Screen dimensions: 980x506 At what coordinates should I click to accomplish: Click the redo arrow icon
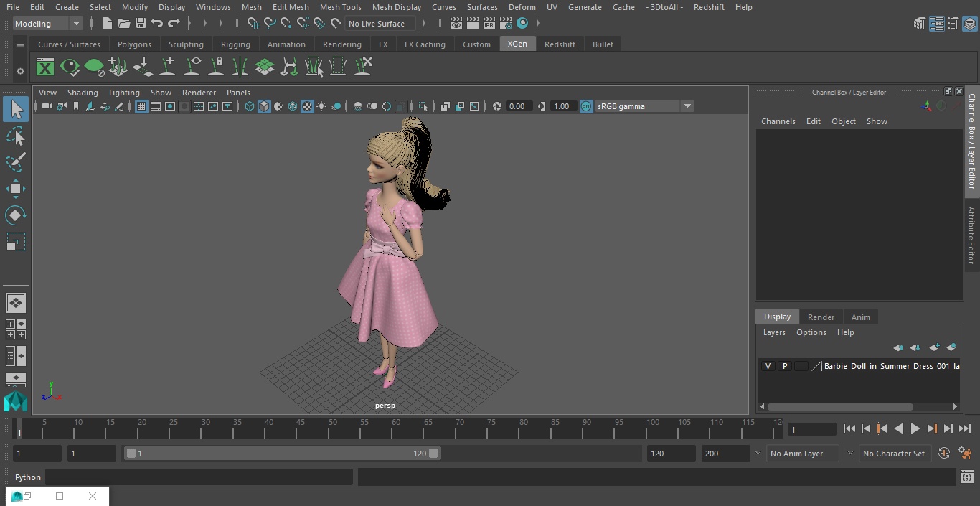click(x=174, y=24)
